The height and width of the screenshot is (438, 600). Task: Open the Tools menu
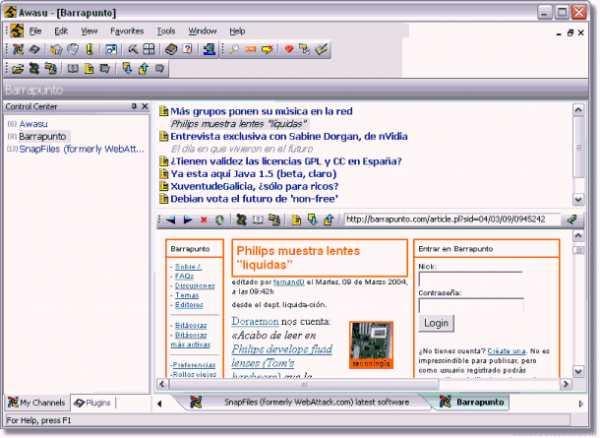pyautogui.click(x=166, y=31)
